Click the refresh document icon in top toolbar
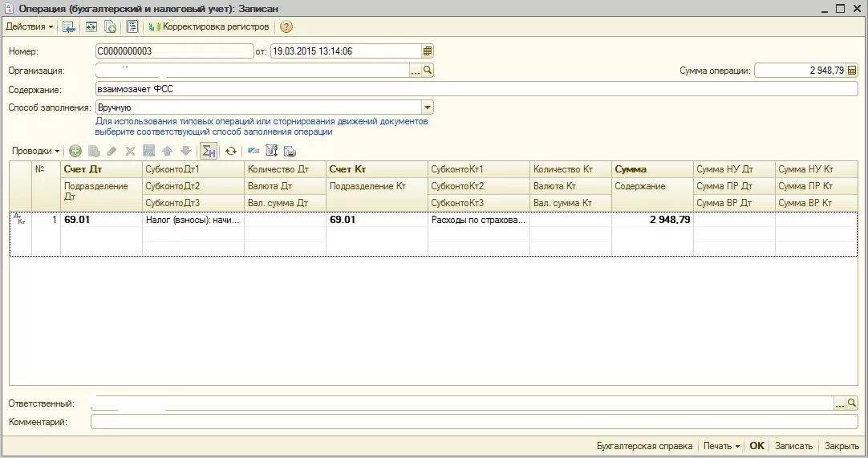Viewport: 868px width, 458px height. point(91,26)
